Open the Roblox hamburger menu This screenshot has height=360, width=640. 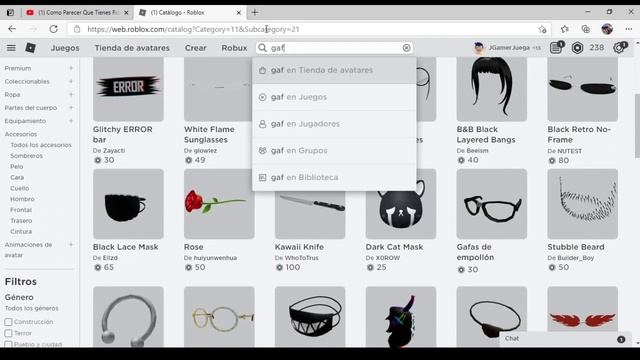tap(11, 48)
